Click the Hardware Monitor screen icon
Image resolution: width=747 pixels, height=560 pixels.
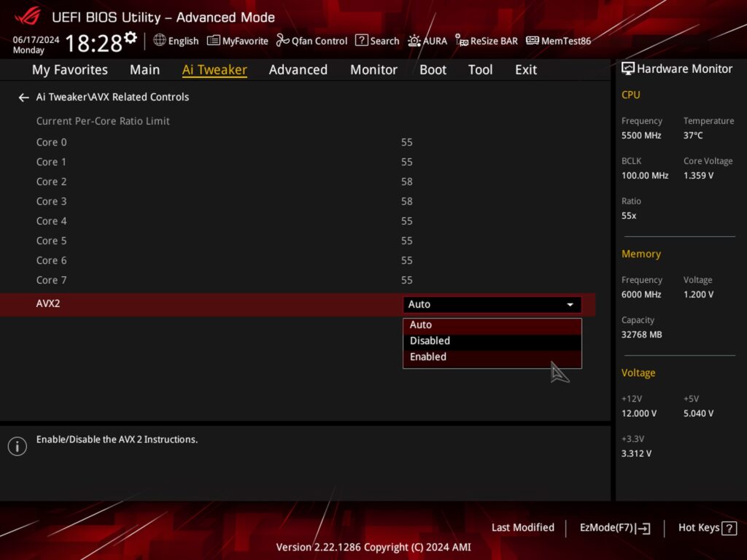pos(628,69)
